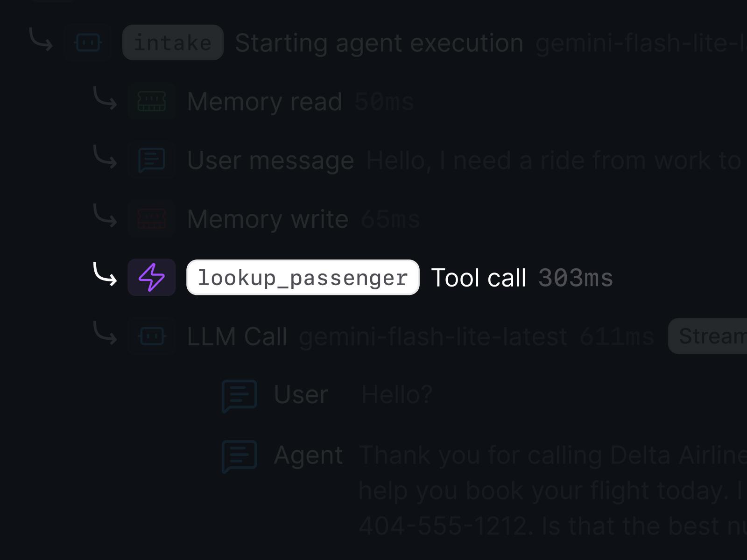Click the green Memory read chip icon

151,101
